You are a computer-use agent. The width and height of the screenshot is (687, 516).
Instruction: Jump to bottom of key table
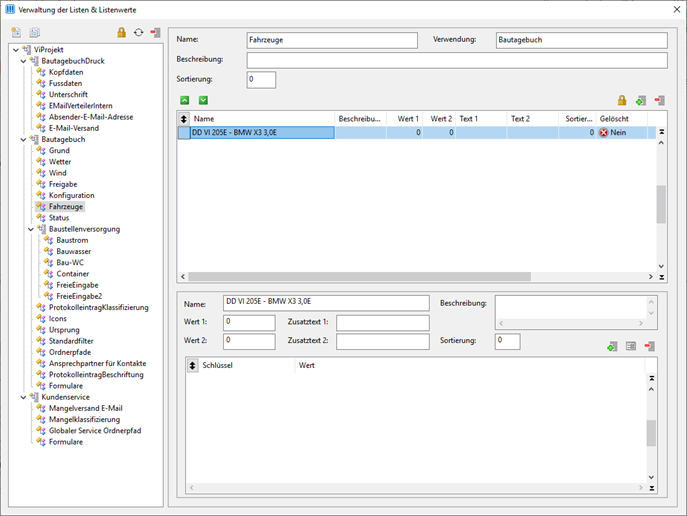click(x=652, y=488)
